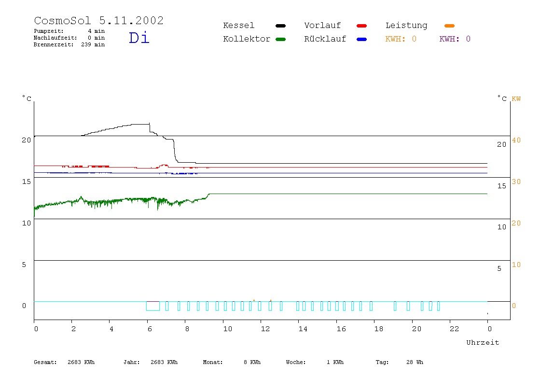Click the 'Woche:' label

[x=296, y=362]
